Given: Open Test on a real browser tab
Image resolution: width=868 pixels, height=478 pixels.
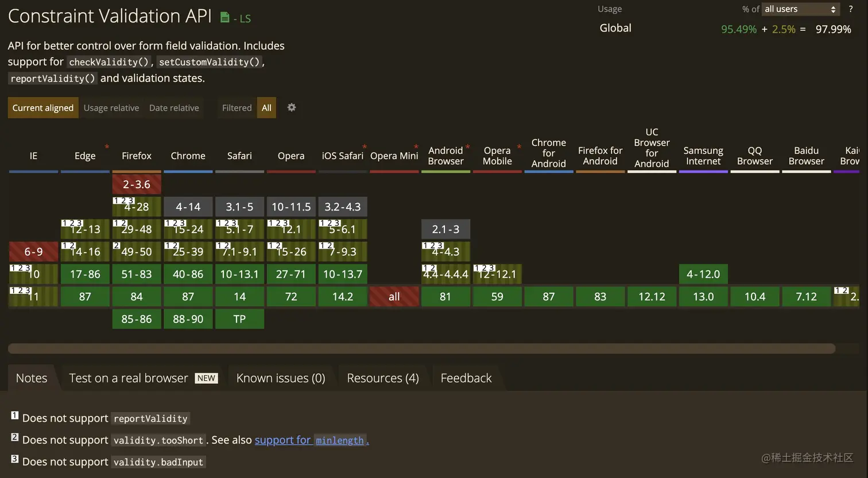Looking at the screenshot, I should pos(144,378).
